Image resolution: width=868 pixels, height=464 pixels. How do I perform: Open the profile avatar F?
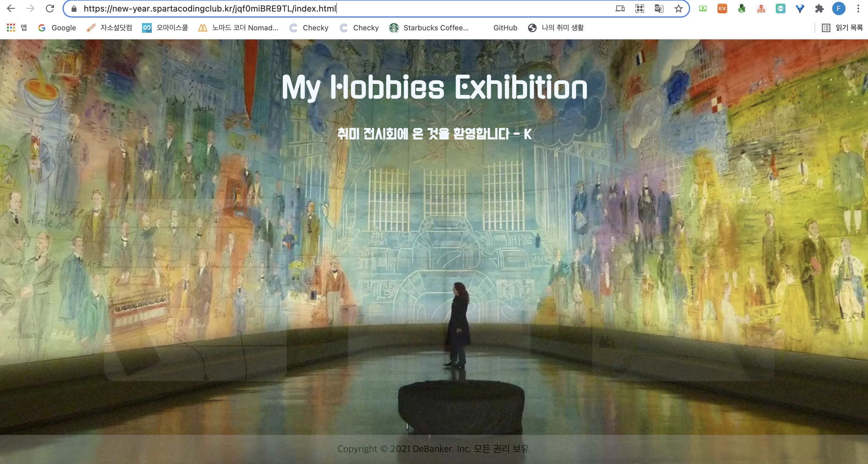pos(839,8)
